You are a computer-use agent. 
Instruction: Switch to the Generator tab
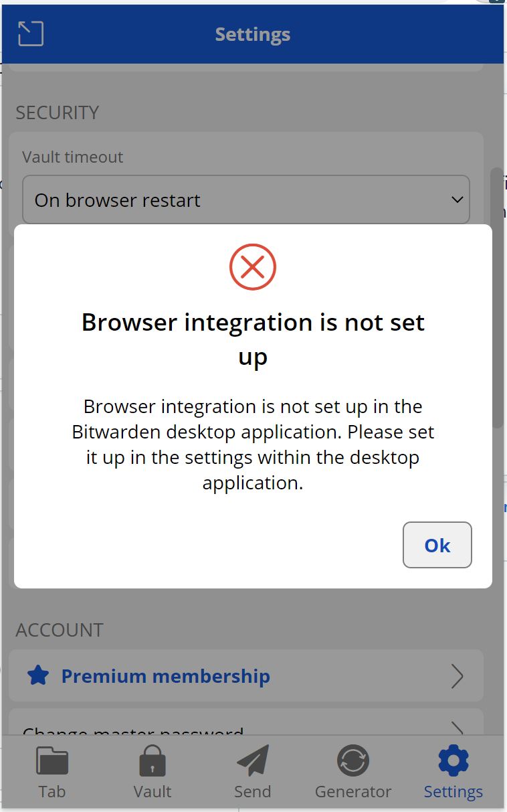pos(352,773)
